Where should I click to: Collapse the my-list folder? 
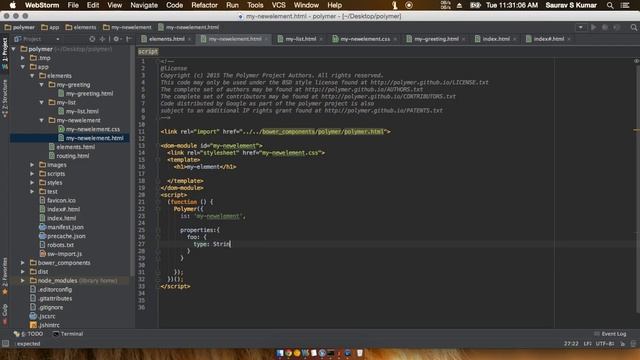point(42,102)
